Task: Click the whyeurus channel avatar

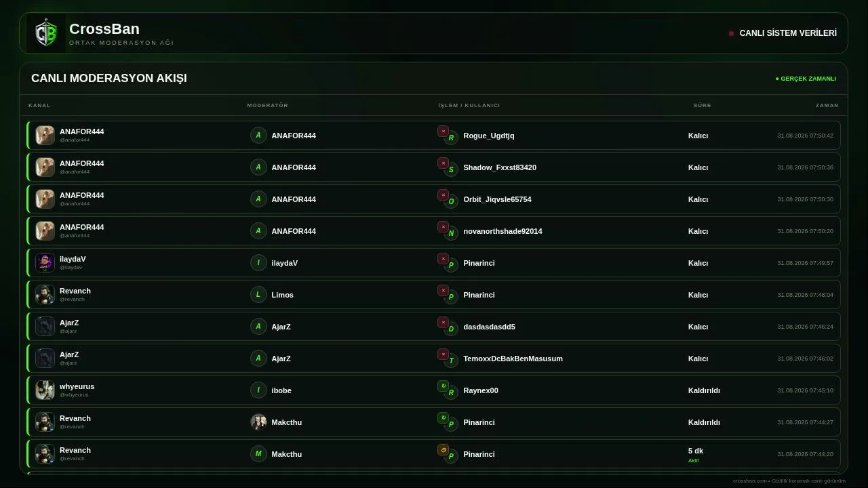Action: [x=45, y=390]
